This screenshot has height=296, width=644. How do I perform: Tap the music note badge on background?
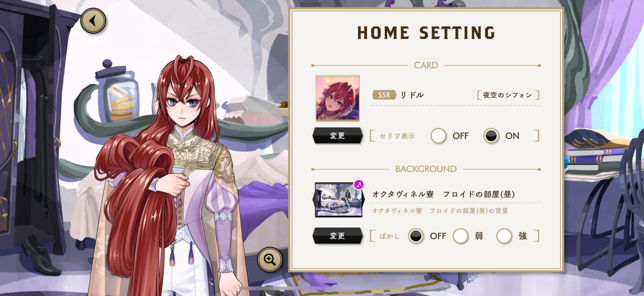point(359,185)
